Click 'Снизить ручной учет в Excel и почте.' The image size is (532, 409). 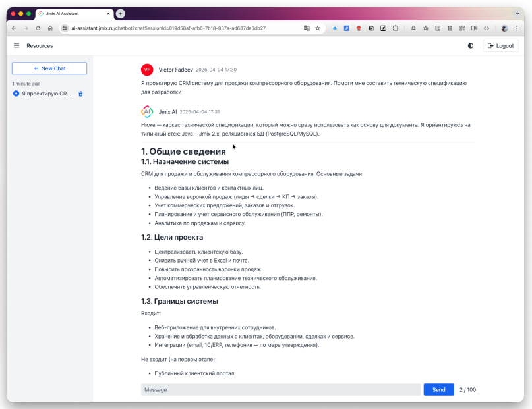pyautogui.click(x=202, y=261)
